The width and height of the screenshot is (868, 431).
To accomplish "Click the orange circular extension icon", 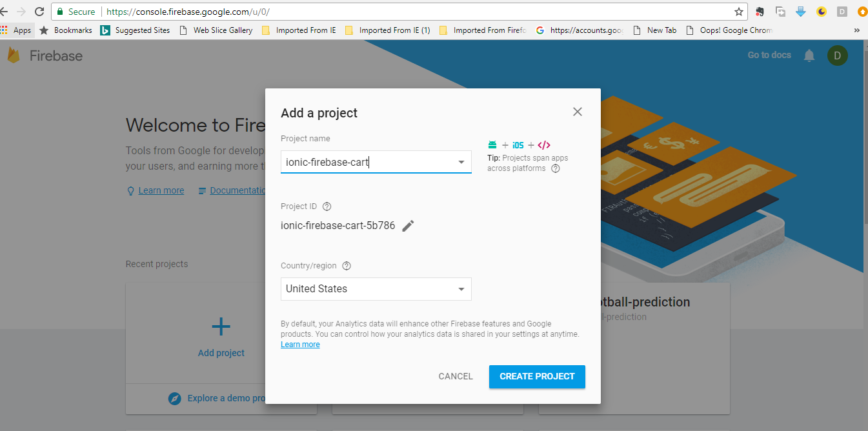I will pos(862,12).
